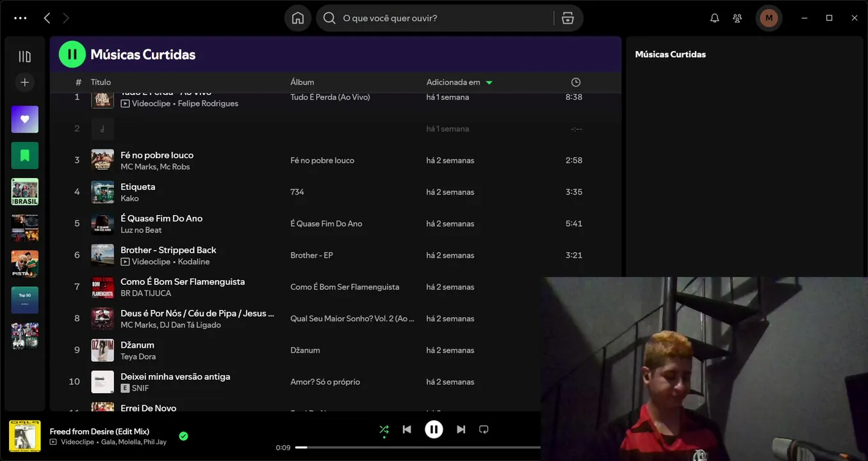Image resolution: width=868 pixels, height=461 pixels.
Task: Click the now playing album cover
Action: click(x=25, y=436)
